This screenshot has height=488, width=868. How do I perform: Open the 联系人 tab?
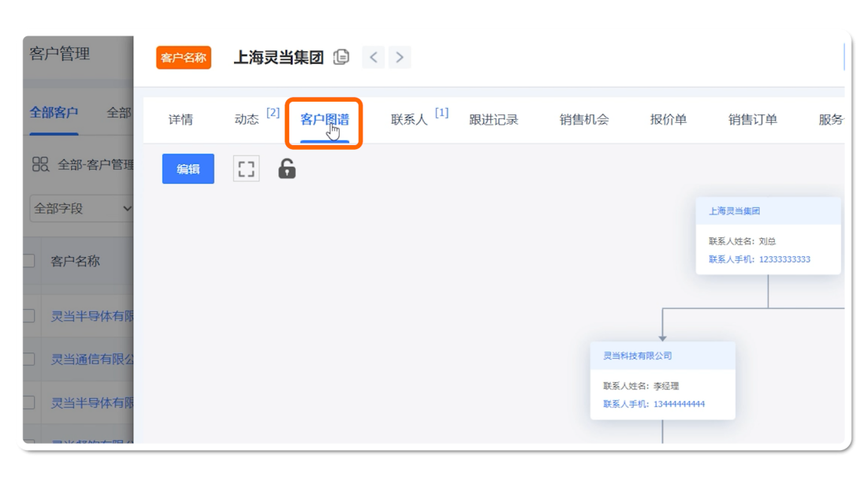tap(409, 120)
